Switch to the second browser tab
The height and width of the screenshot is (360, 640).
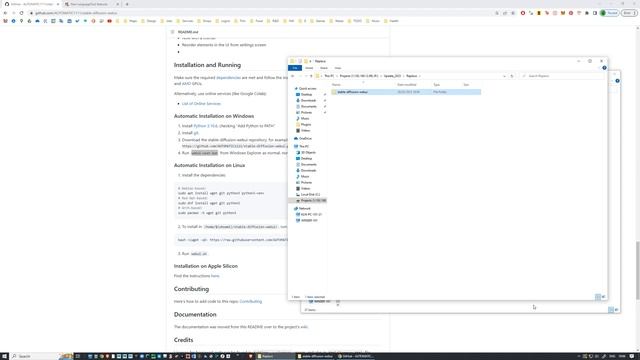91,4
